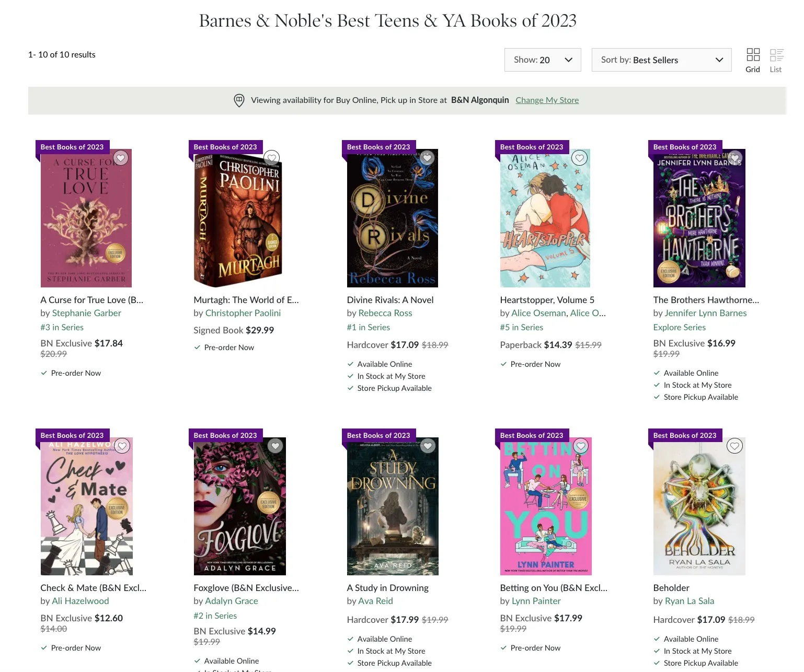804x672 pixels.
Task: Open the Show 20 results dropdown
Action: [543, 60]
